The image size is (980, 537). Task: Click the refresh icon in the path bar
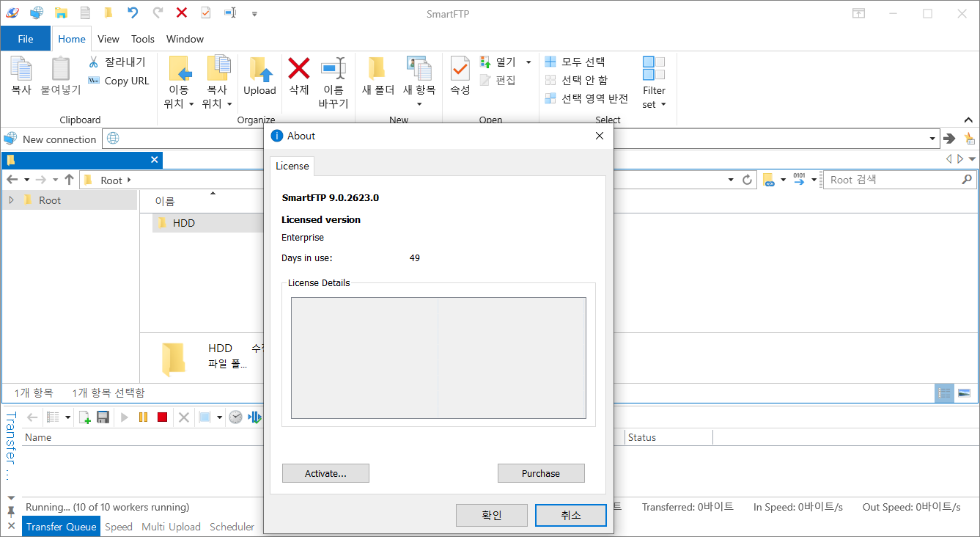click(748, 180)
